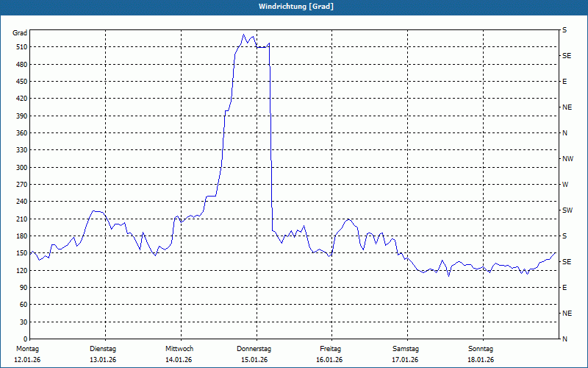Screen dimensions: 588x368
Task: Click the Montag day label
Action: [x=26, y=349]
